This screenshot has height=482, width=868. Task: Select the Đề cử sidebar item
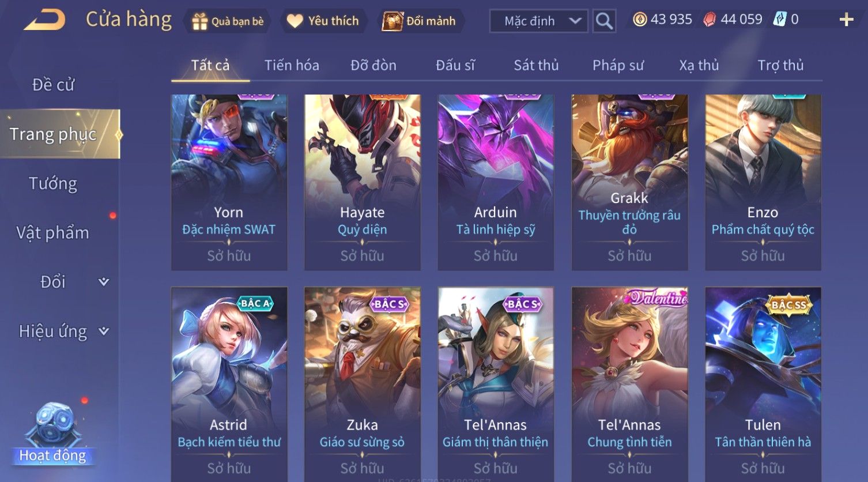tap(53, 85)
